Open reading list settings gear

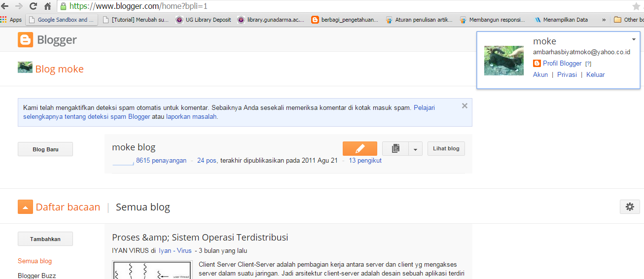(630, 207)
